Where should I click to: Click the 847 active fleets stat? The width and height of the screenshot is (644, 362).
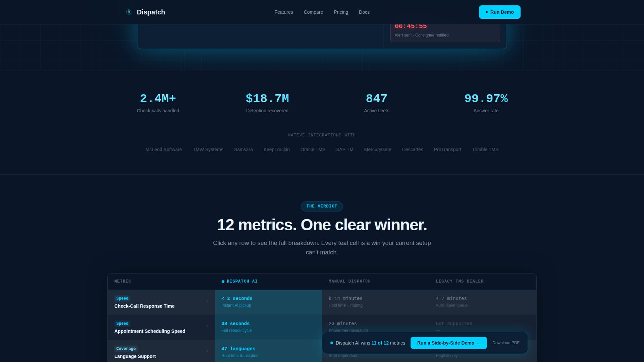pos(377,103)
